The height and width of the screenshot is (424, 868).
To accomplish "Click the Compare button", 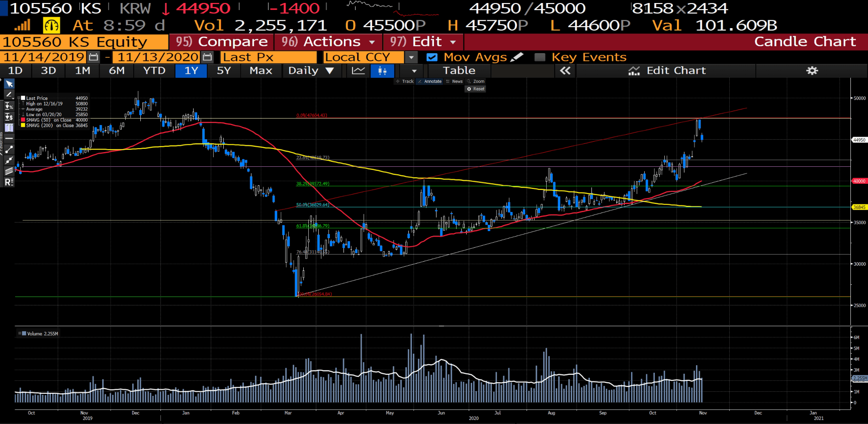I will [x=221, y=42].
